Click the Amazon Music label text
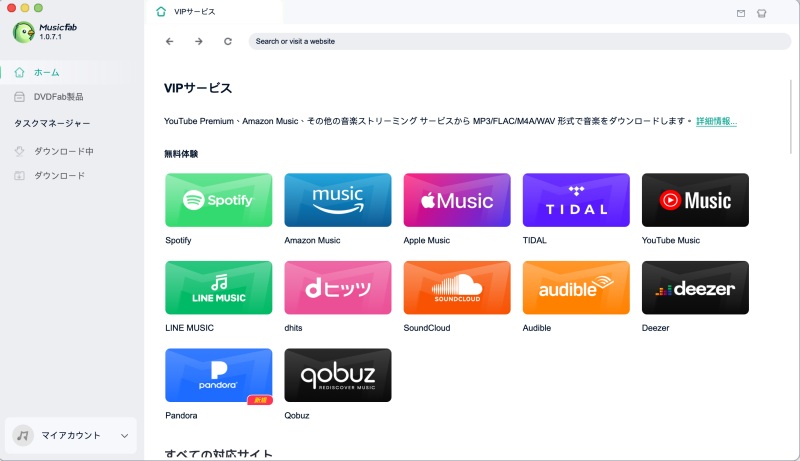 click(312, 240)
